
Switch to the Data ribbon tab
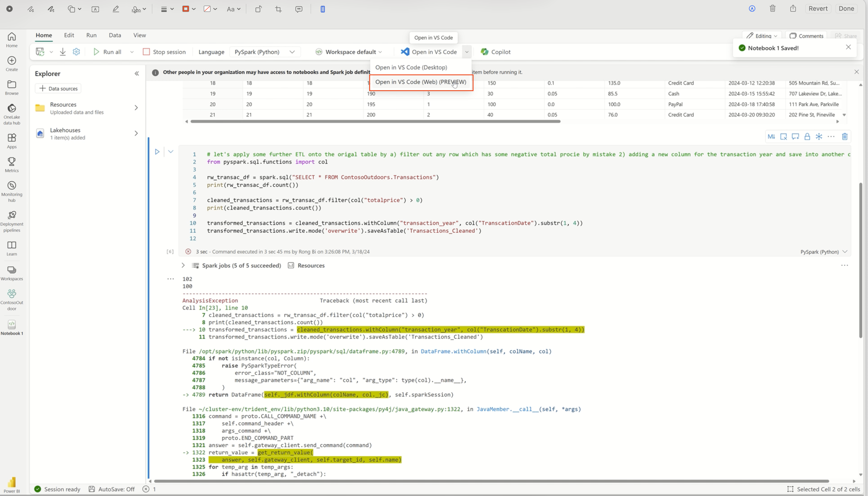[115, 35]
